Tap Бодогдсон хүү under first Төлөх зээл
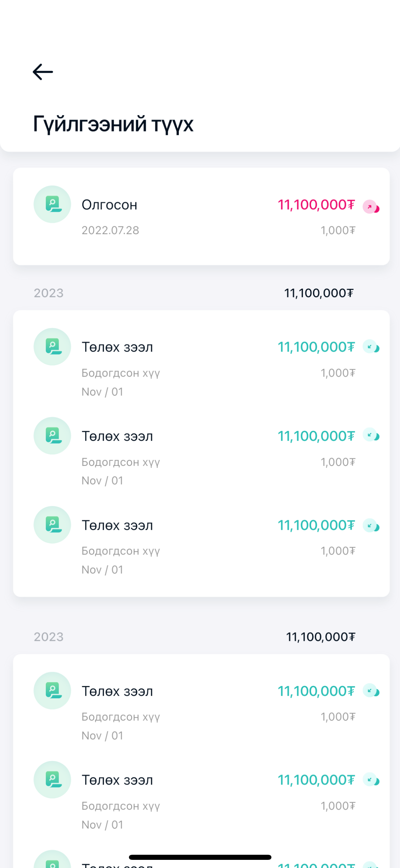Viewport: 400px width, 868px height. pyautogui.click(x=120, y=373)
